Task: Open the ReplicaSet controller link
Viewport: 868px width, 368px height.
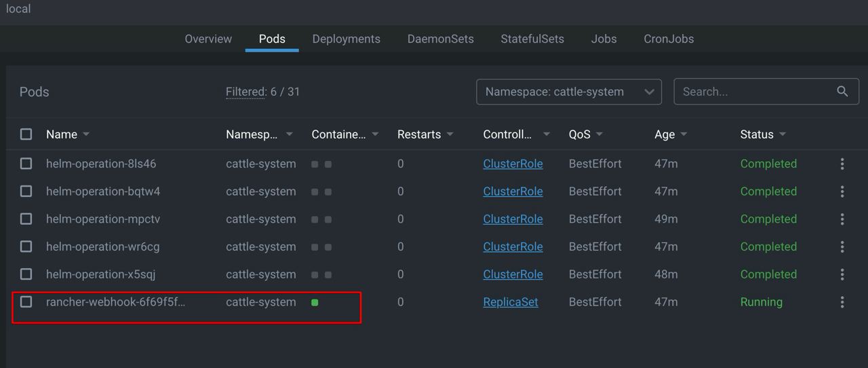Action: (x=511, y=302)
